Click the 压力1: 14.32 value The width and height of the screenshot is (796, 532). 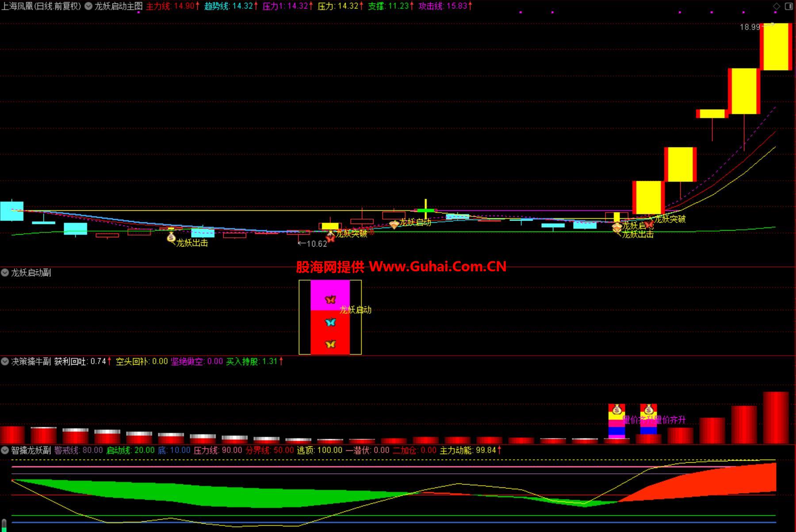(288, 6)
